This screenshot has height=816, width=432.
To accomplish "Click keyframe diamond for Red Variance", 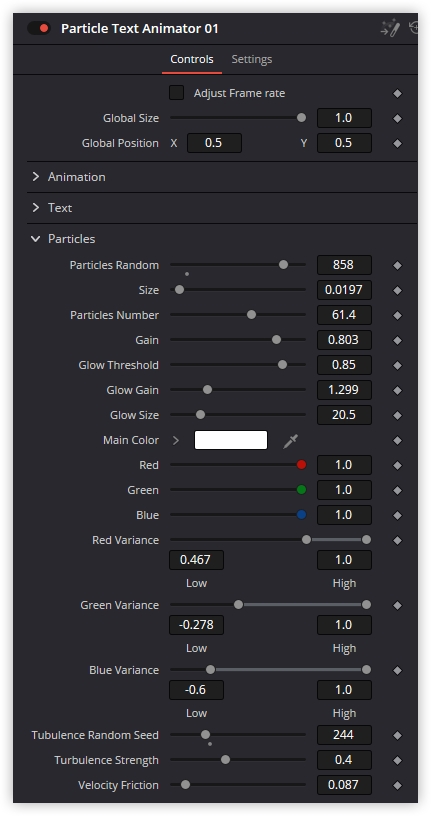I will tap(398, 540).
